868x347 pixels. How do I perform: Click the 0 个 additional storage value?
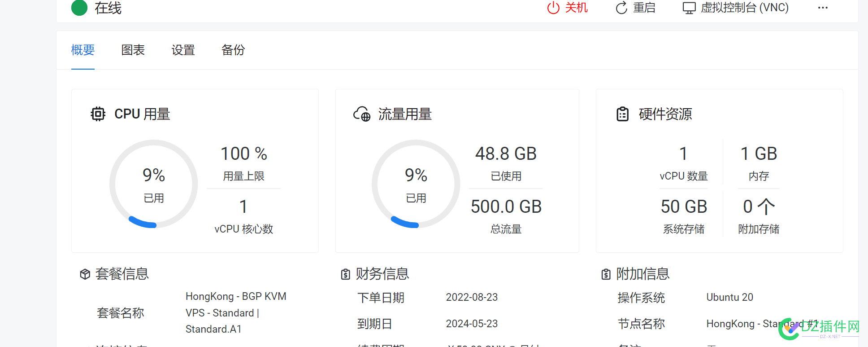point(759,207)
